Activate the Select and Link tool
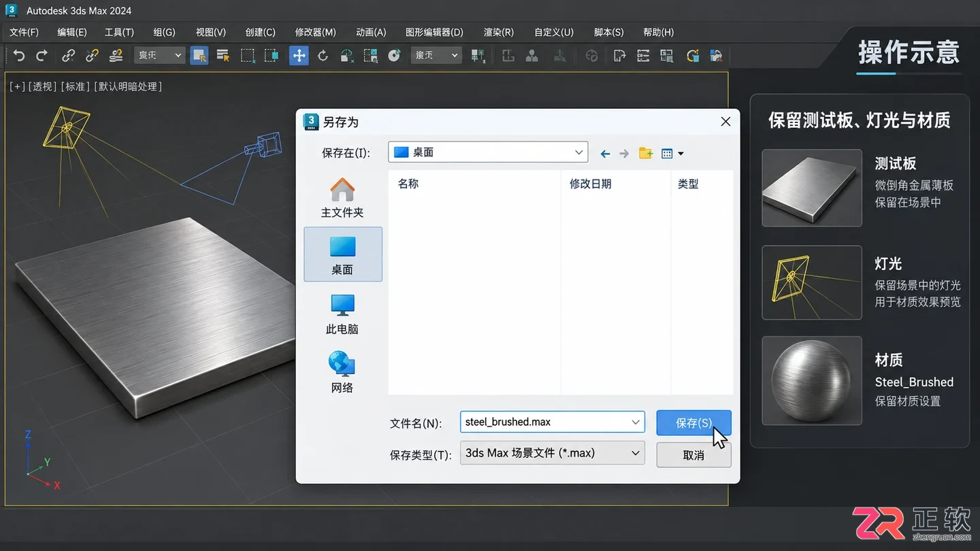The image size is (980, 551). (x=69, y=56)
